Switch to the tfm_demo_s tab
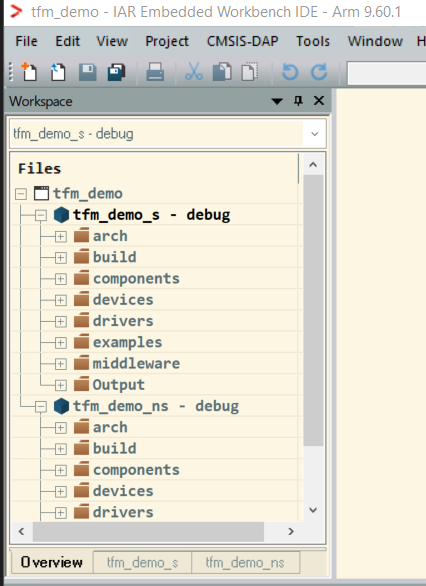The height and width of the screenshot is (586, 426). [x=142, y=562]
